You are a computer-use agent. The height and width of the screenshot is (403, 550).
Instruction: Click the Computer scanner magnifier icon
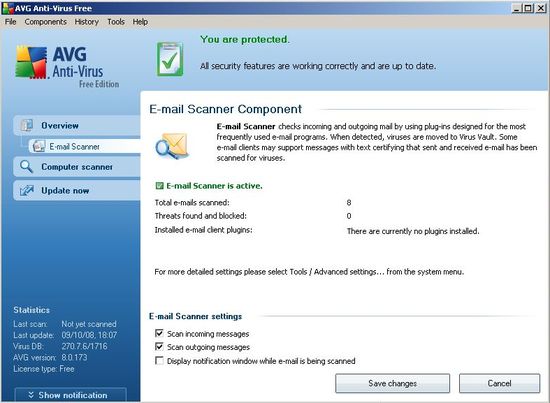tap(26, 167)
